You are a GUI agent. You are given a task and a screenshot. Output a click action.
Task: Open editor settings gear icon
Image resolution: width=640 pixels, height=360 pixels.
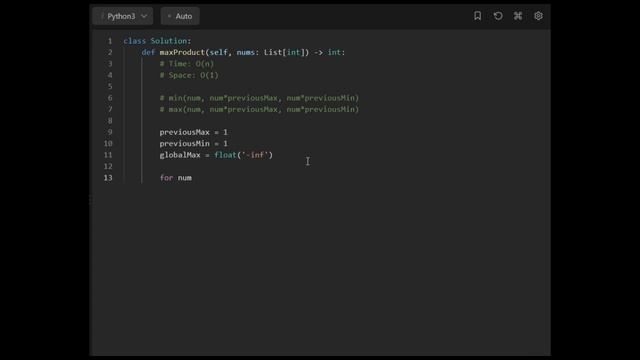pos(538,16)
